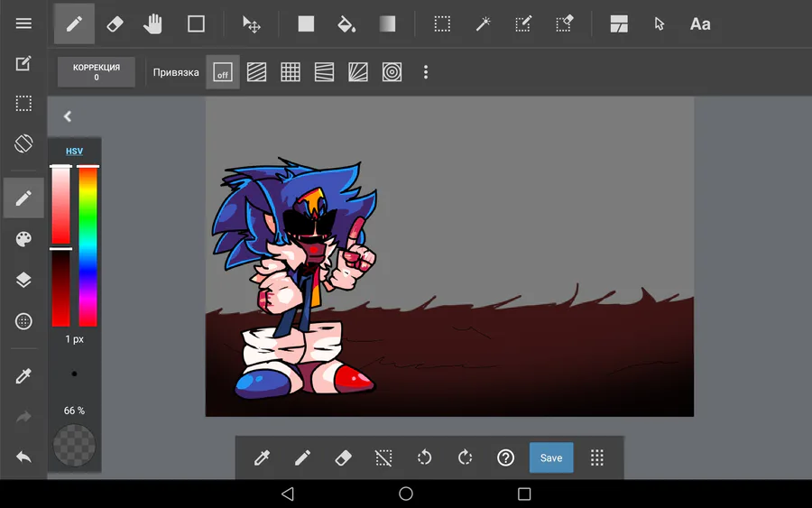Click the rotate canvas icon in sidebar
Viewport: 812px width, 508px height.
pyautogui.click(x=23, y=143)
